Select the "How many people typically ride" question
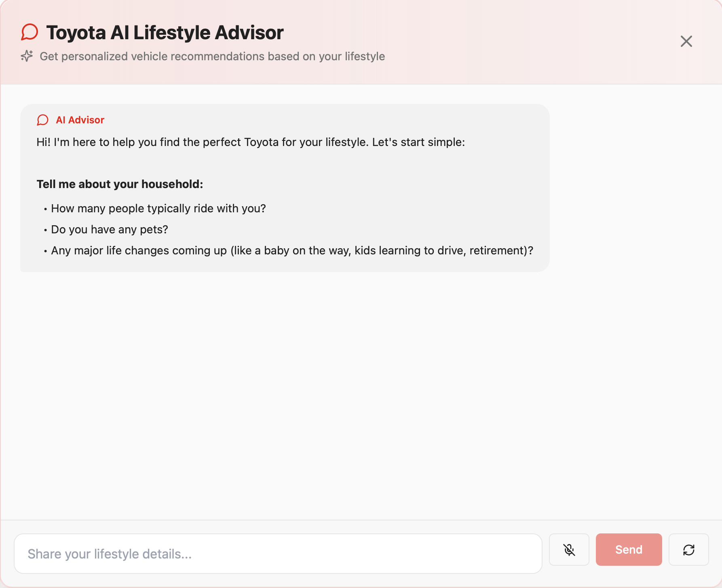 click(x=158, y=208)
